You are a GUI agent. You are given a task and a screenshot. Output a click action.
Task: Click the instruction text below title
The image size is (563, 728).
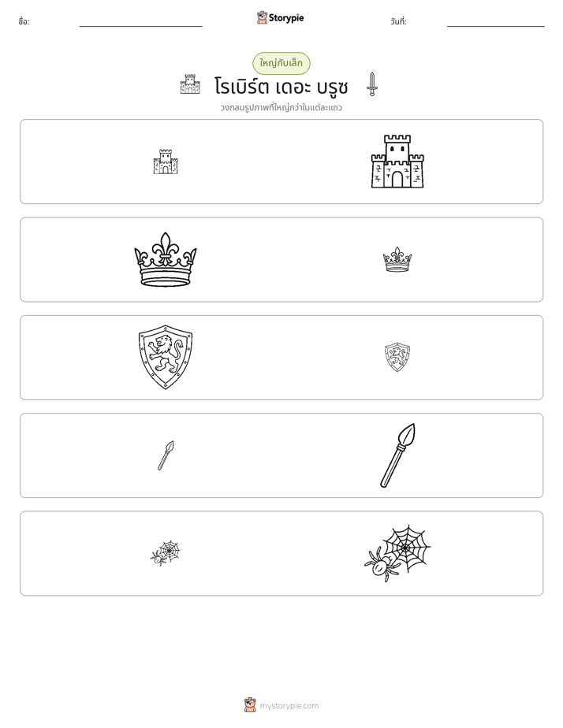coord(281,108)
